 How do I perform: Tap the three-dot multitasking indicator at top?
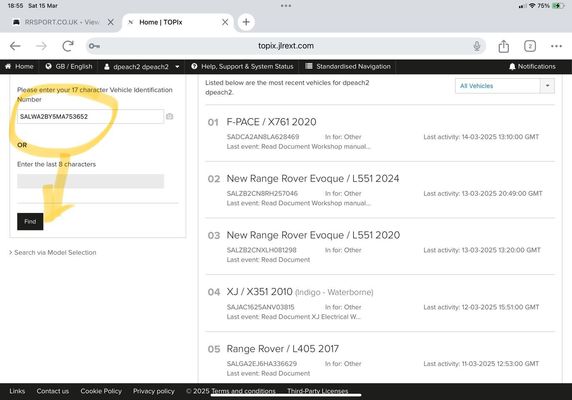pos(286,6)
